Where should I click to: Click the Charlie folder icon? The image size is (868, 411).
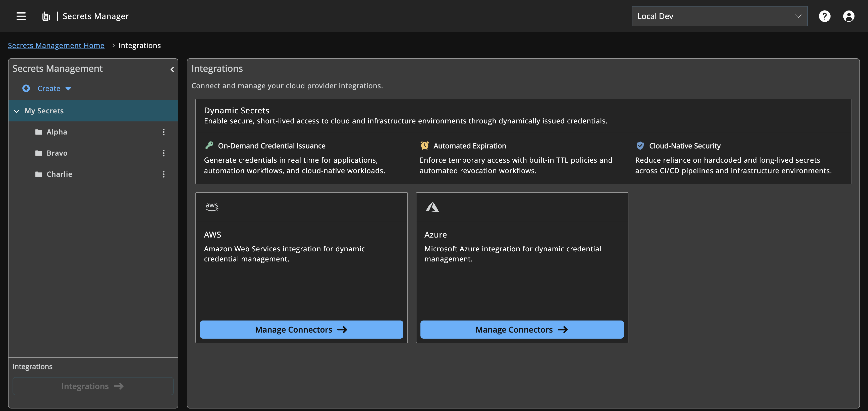click(x=39, y=174)
